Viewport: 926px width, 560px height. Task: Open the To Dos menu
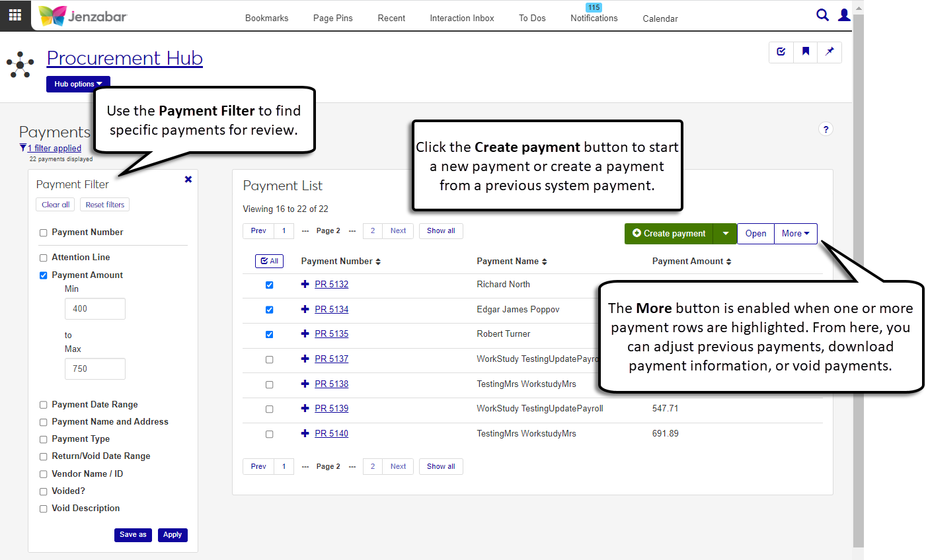point(532,18)
